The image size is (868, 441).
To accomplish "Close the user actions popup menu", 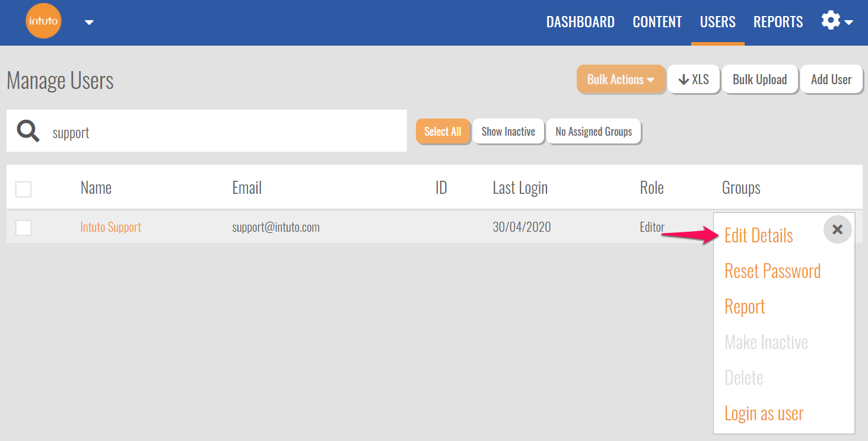I will click(x=837, y=229).
